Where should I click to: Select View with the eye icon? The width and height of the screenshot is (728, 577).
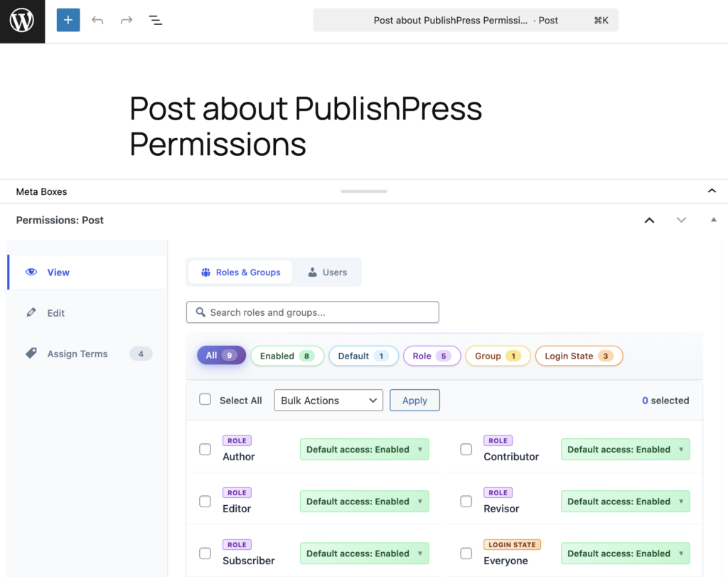click(x=58, y=272)
